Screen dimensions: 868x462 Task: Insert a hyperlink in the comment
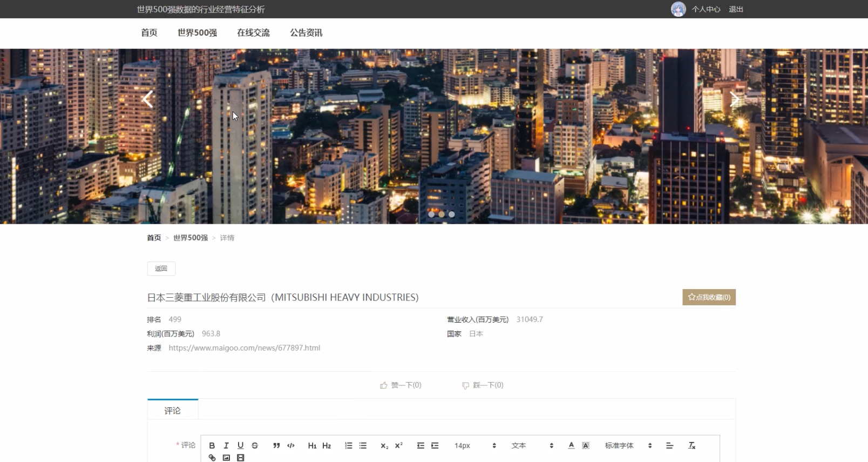tap(212, 458)
